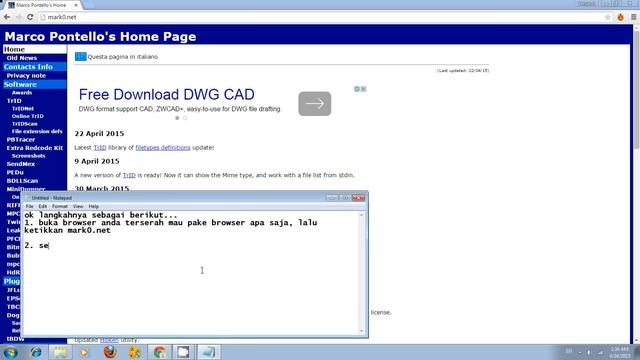Open Windows Start button
640x360 pixels.
[10, 352]
